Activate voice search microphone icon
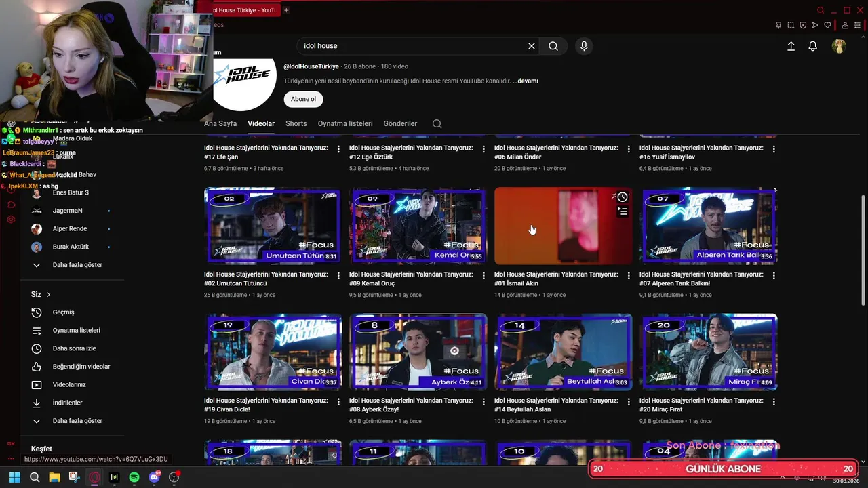This screenshot has width=868, height=488. pyautogui.click(x=584, y=46)
